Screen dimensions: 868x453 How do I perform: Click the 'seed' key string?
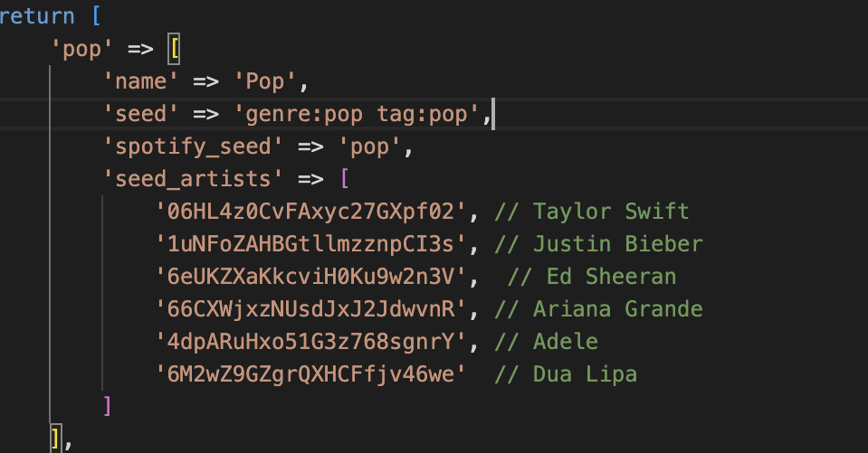(140, 115)
